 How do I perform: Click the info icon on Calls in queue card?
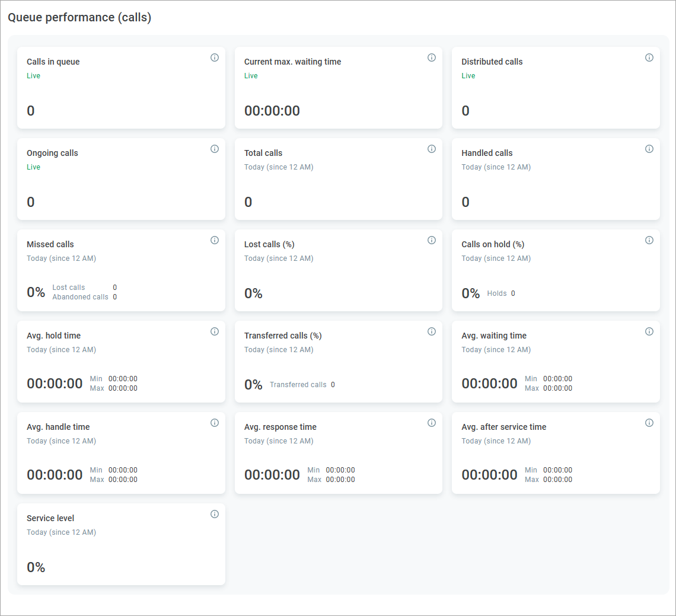pyautogui.click(x=214, y=58)
